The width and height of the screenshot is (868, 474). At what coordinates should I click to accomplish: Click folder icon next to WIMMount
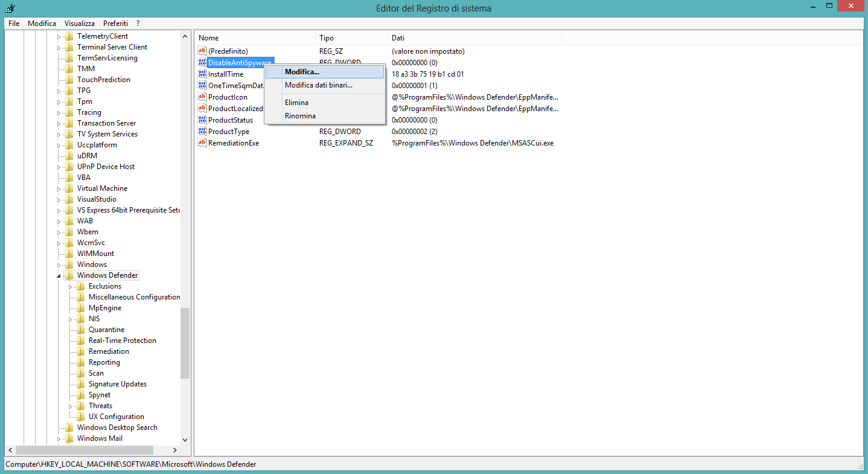[x=69, y=254]
